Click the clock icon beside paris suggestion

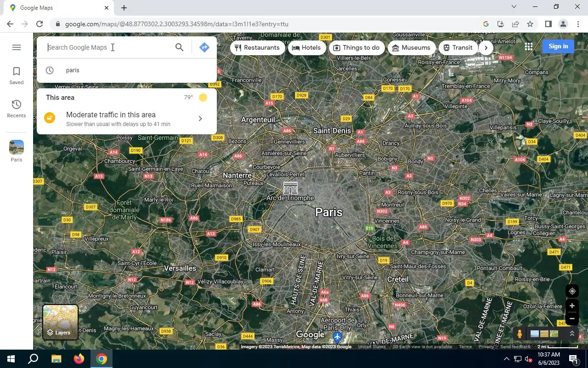pos(50,70)
